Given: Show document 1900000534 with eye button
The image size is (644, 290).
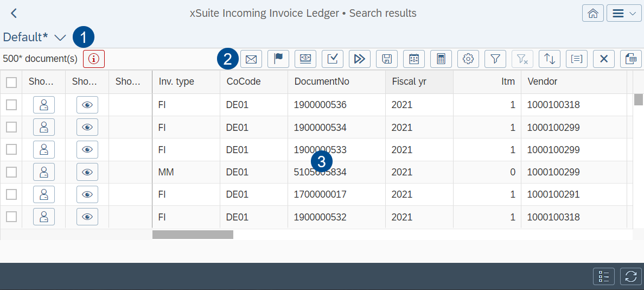Looking at the screenshot, I should [87, 128].
